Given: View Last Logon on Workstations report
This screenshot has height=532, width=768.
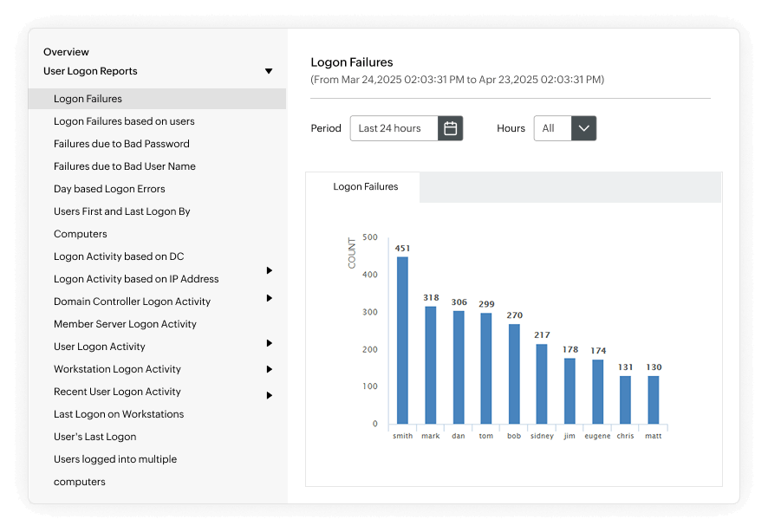Looking at the screenshot, I should coord(119,413).
